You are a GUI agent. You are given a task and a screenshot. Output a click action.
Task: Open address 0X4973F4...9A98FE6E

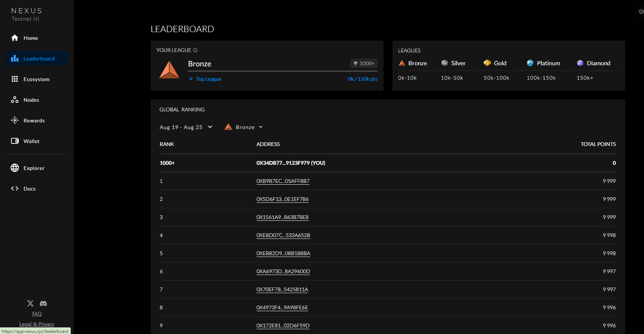pos(282,308)
